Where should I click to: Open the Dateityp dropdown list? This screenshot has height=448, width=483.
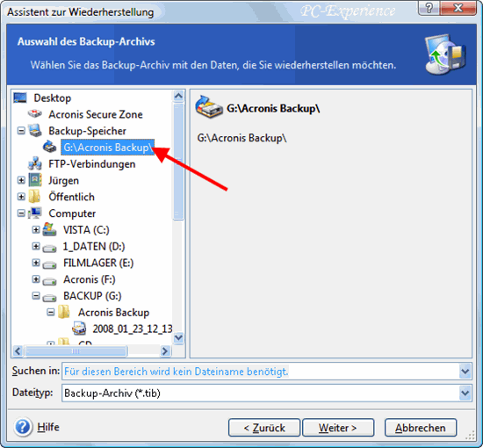[465, 393]
